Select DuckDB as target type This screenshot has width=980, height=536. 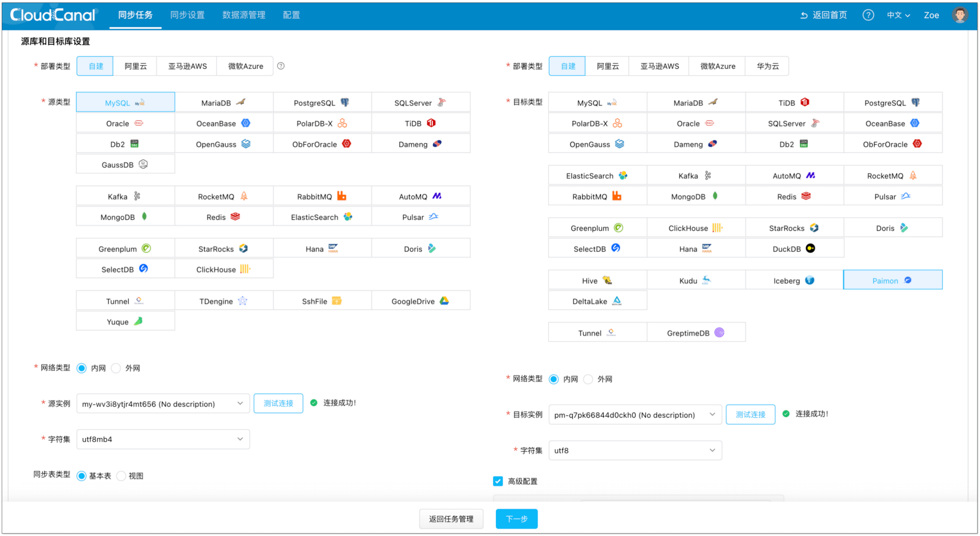pos(794,249)
